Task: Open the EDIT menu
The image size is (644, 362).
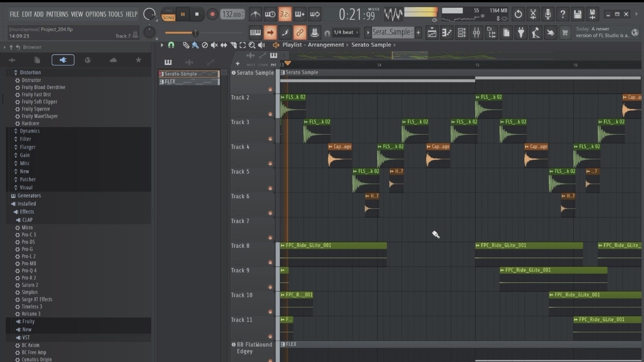Action: click(27, 14)
